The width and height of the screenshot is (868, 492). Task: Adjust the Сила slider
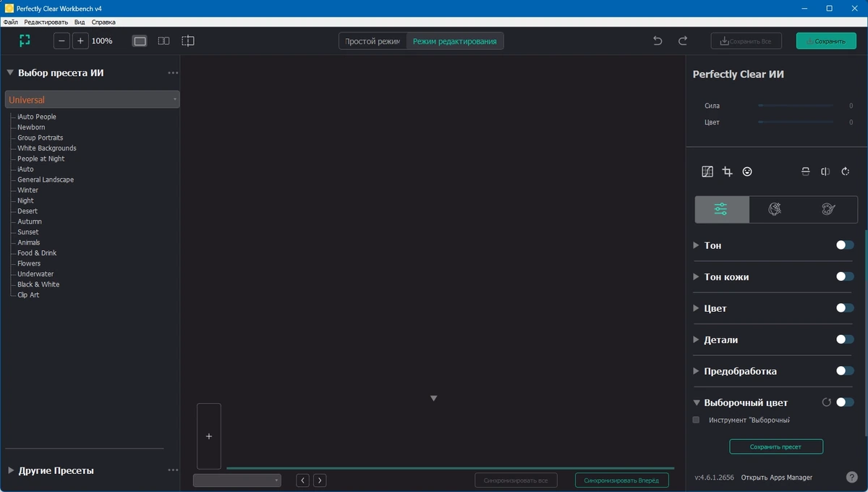pos(796,106)
